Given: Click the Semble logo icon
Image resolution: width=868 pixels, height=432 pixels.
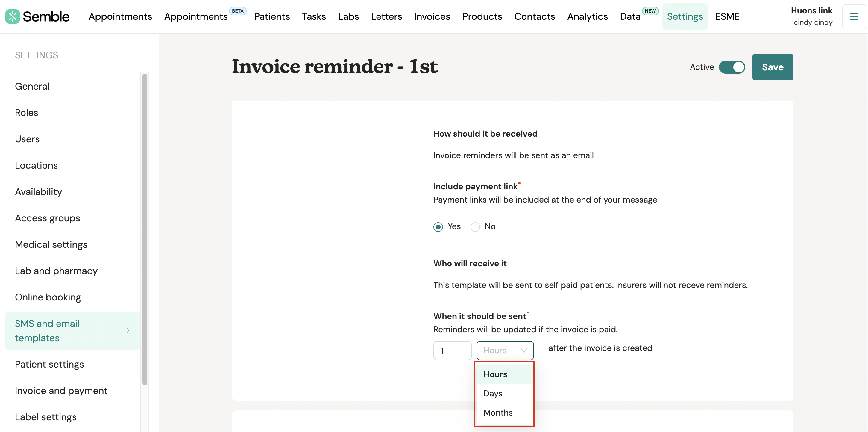Looking at the screenshot, I should pyautogui.click(x=13, y=16).
